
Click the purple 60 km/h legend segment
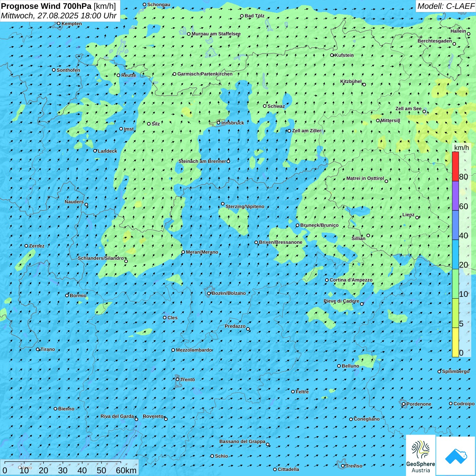(455, 196)
